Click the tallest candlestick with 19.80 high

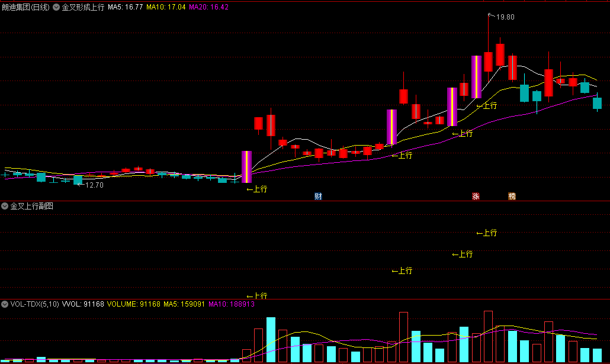click(x=488, y=62)
